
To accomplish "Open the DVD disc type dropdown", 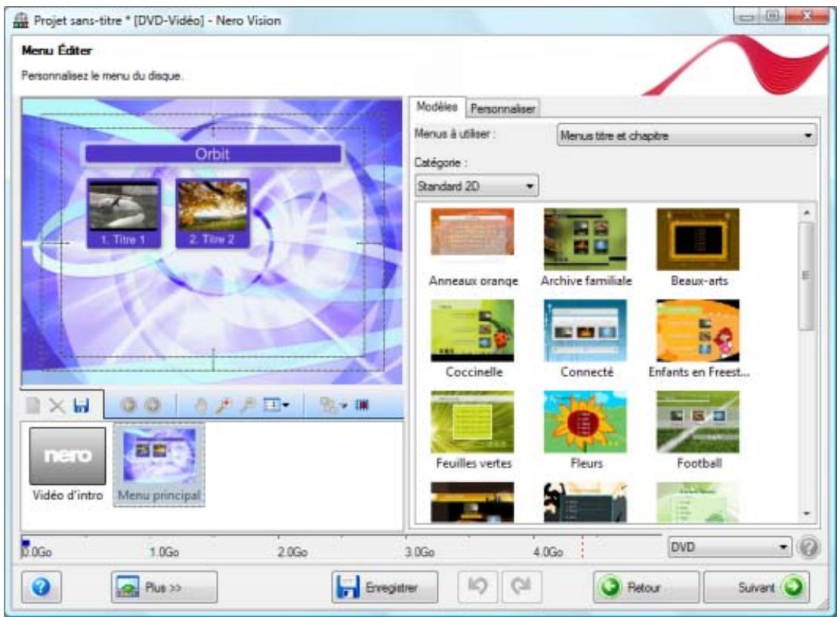I will click(730, 548).
